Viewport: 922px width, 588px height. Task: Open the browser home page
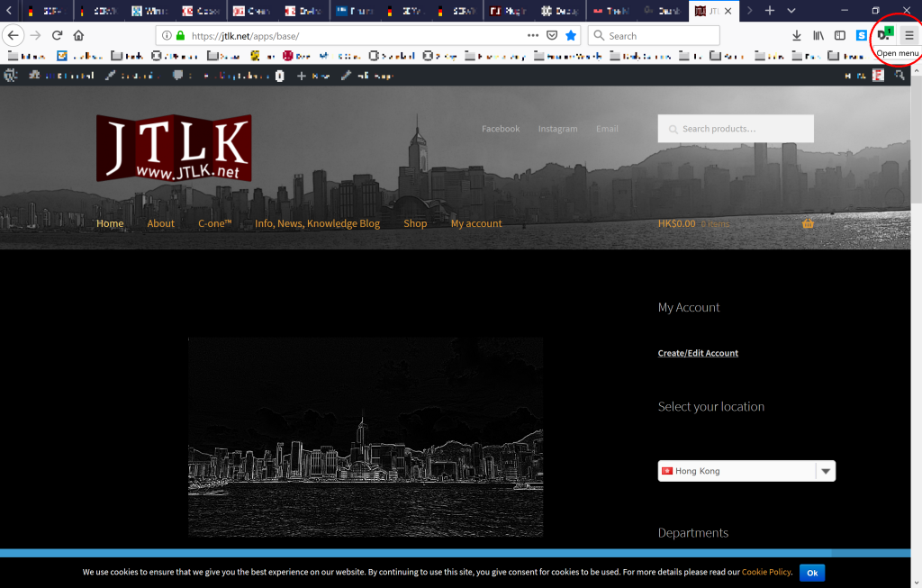point(78,35)
